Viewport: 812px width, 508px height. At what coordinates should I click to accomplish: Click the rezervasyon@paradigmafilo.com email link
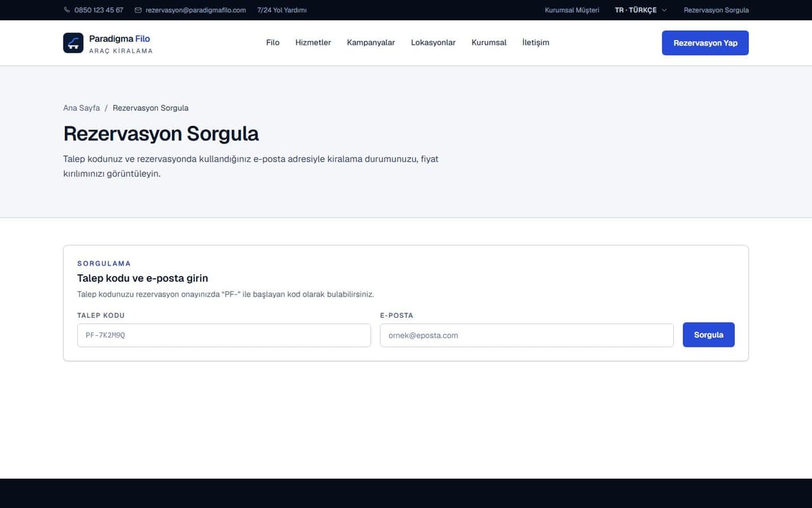pos(196,10)
